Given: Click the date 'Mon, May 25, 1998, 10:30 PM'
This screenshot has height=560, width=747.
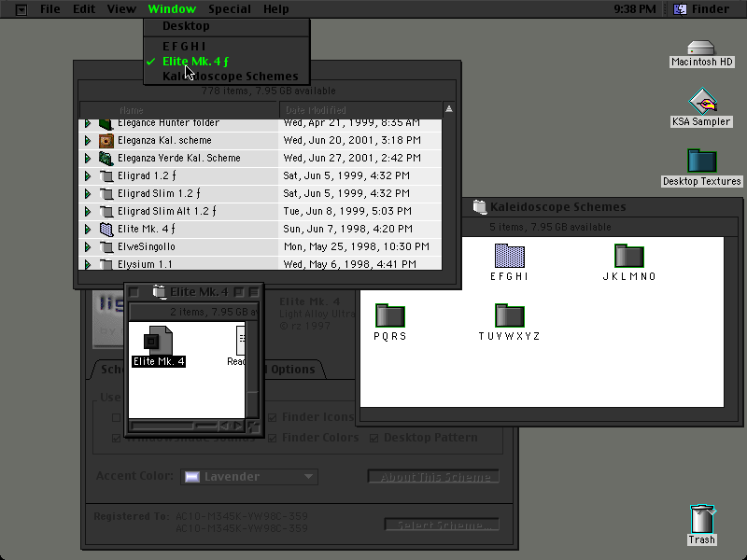Looking at the screenshot, I should point(357,246).
